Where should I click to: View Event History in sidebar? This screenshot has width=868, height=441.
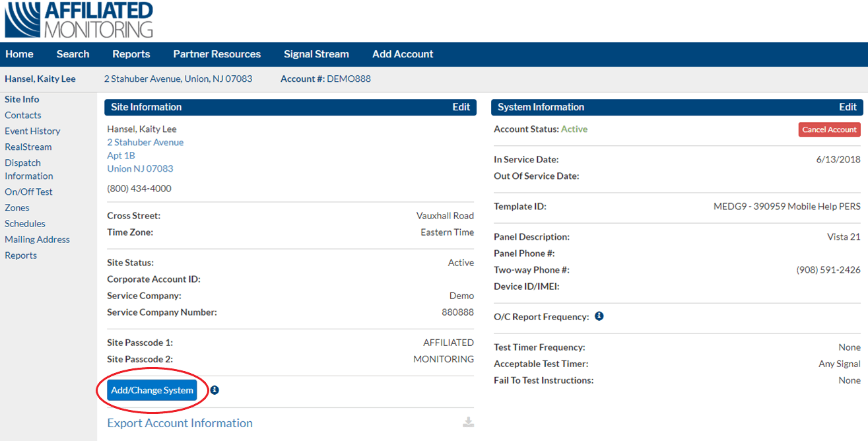pyautogui.click(x=32, y=131)
